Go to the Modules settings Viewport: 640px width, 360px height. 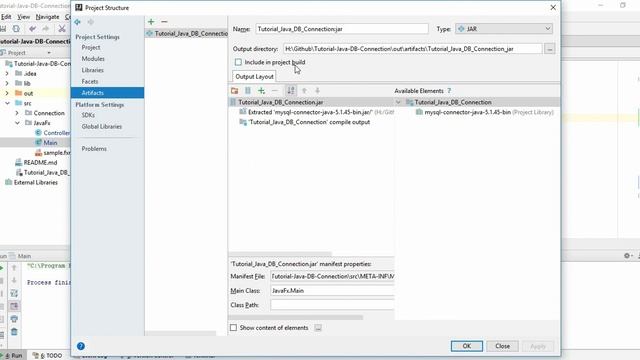(93, 59)
